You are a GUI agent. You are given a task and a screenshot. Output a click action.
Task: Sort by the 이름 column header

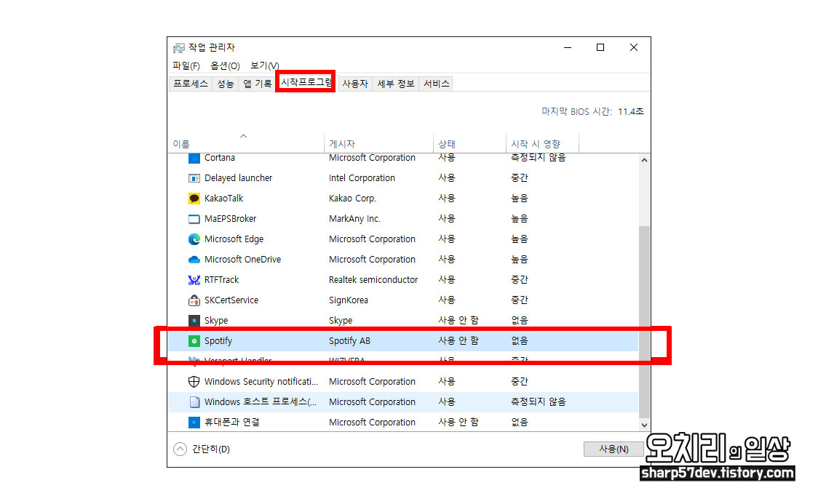click(246, 143)
